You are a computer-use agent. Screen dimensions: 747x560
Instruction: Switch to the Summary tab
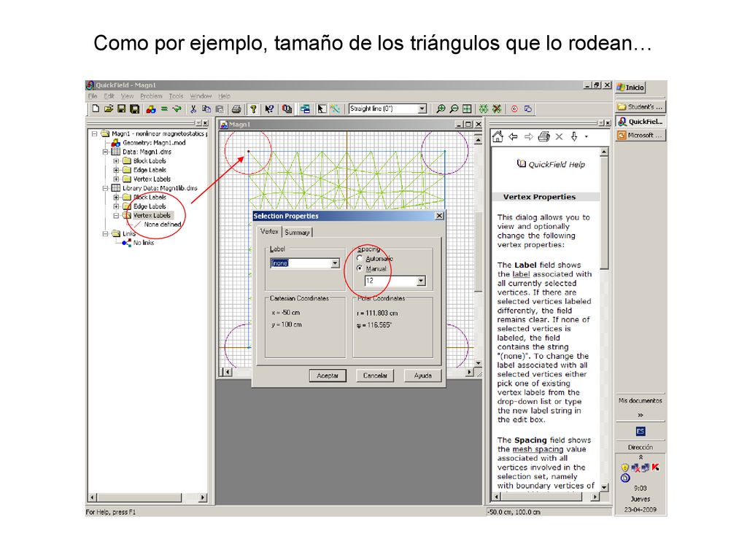click(298, 233)
